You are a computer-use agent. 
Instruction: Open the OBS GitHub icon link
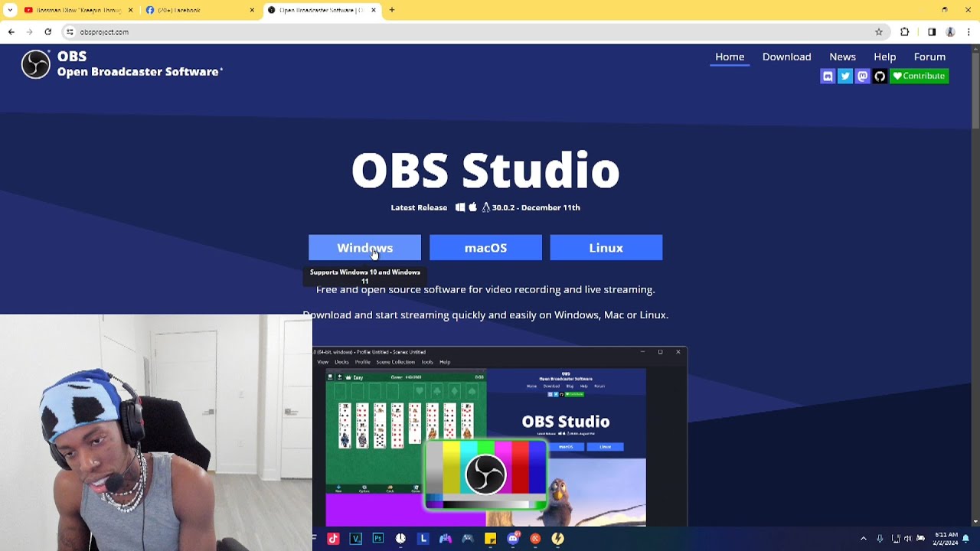(x=880, y=76)
